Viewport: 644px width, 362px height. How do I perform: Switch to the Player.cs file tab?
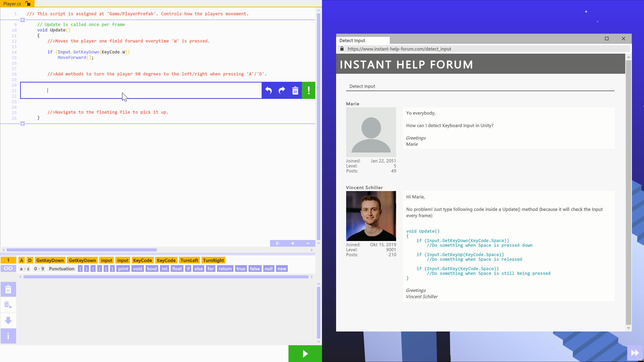pos(12,4)
